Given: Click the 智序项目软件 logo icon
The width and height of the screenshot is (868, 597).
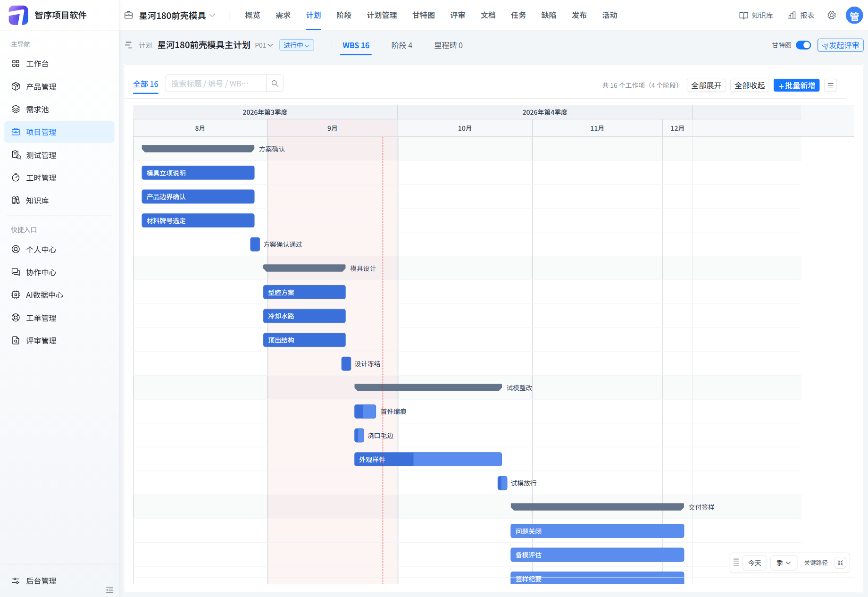Looking at the screenshot, I should [x=18, y=15].
